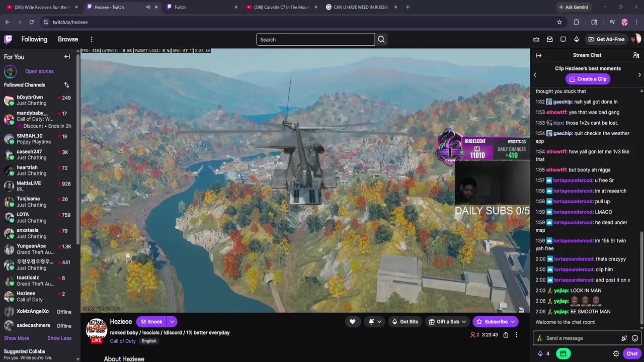Viewport: 644px width, 362px height.
Task: Click username tortapoundercod on "clip him" message
Action: (574, 269)
